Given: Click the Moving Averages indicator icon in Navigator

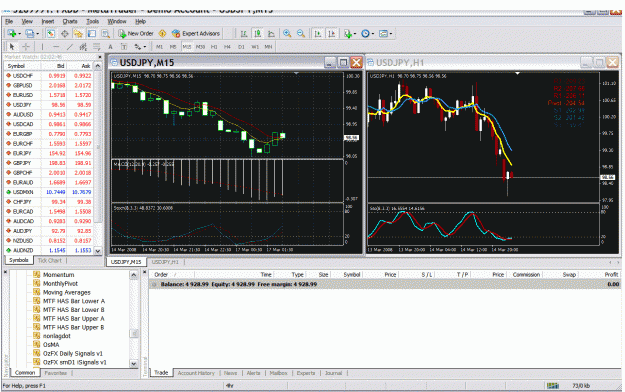Looking at the screenshot, I should click(37, 292).
